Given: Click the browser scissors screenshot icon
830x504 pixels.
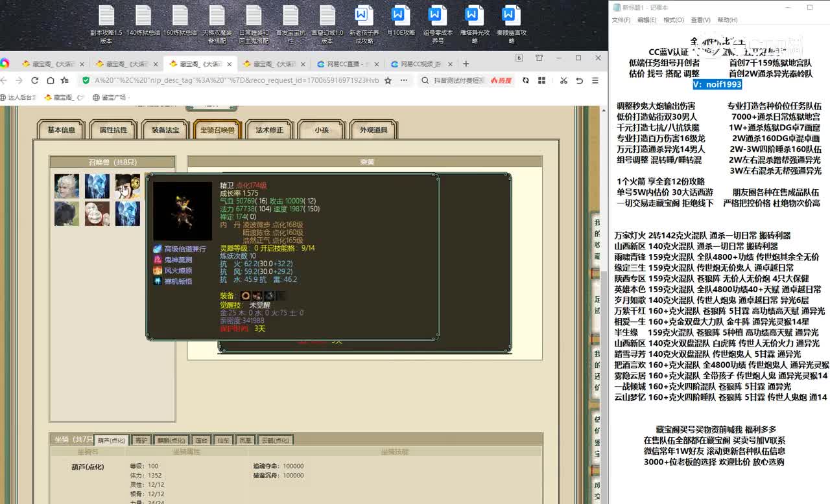Looking at the screenshot, I should [x=563, y=80].
